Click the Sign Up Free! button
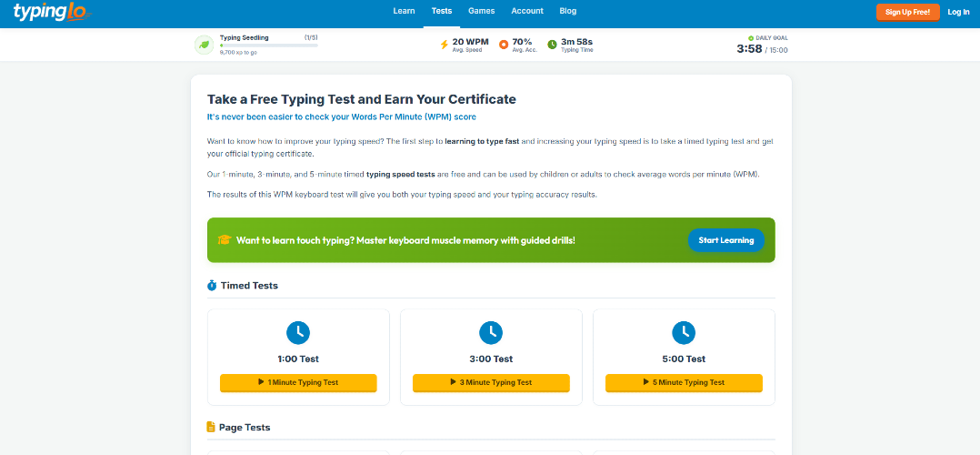980x455 pixels. point(907,12)
